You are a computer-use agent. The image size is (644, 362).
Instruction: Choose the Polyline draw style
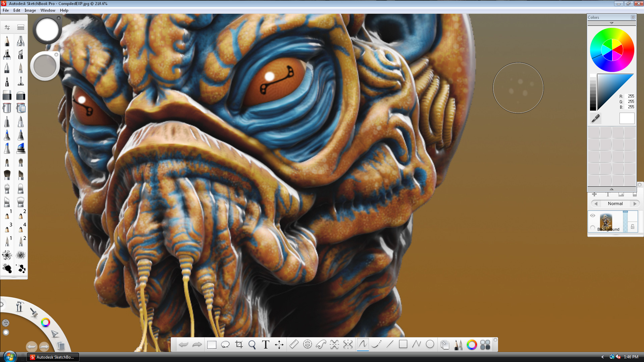tap(417, 345)
